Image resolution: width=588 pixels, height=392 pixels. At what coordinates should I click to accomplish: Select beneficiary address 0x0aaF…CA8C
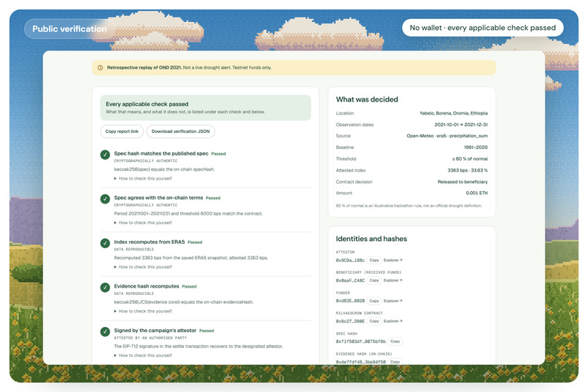tap(350, 280)
